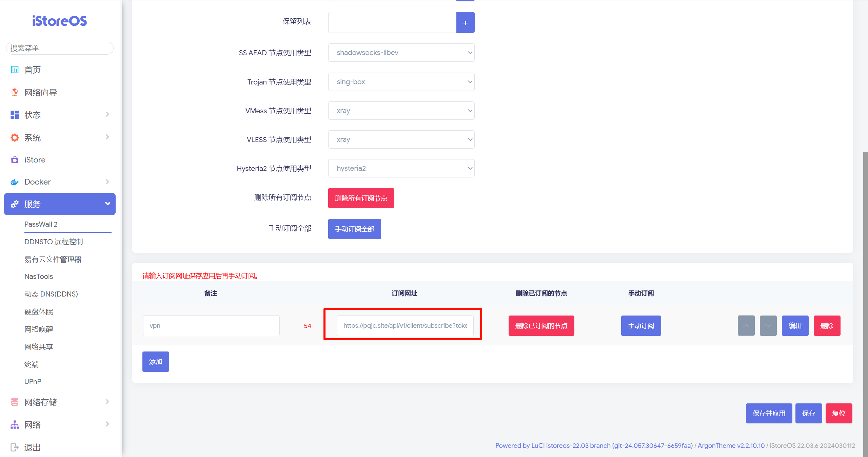Click 保存并应用 button
Image resolution: width=868 pixels, height=457 pixels.
pyautogui.click(x=769, y=413)
